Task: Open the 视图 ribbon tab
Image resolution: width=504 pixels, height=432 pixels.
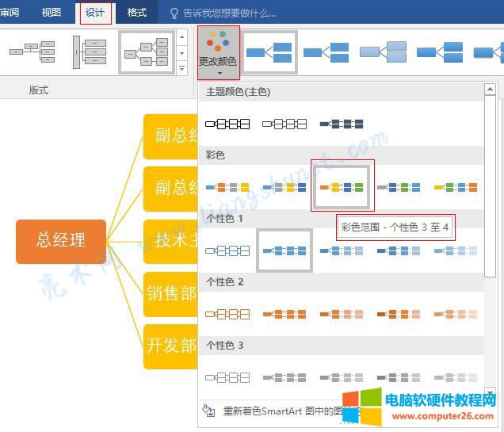Action: [x=52, y=13]
